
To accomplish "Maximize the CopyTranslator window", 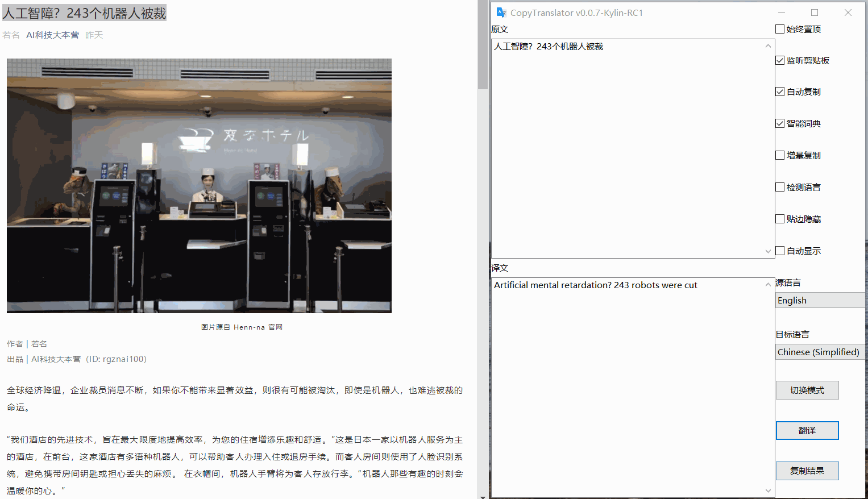I will pos(815,13).
